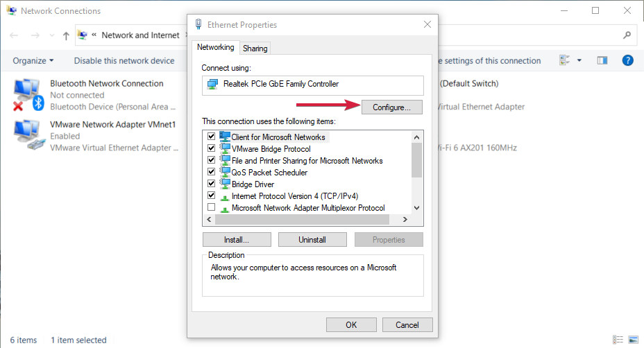Switch to details view icon in status bar
Screen dimensions: 644x348
coord(618,340)
